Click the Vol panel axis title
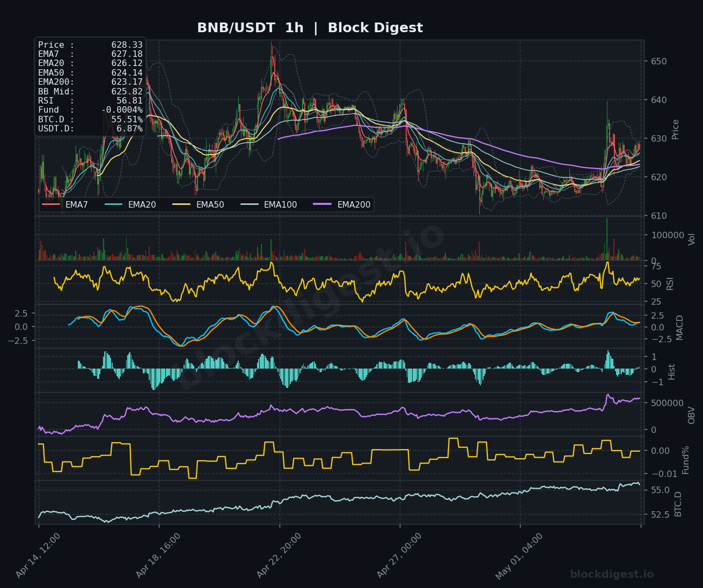Screen dimensions: 703x588 point(692,239)
